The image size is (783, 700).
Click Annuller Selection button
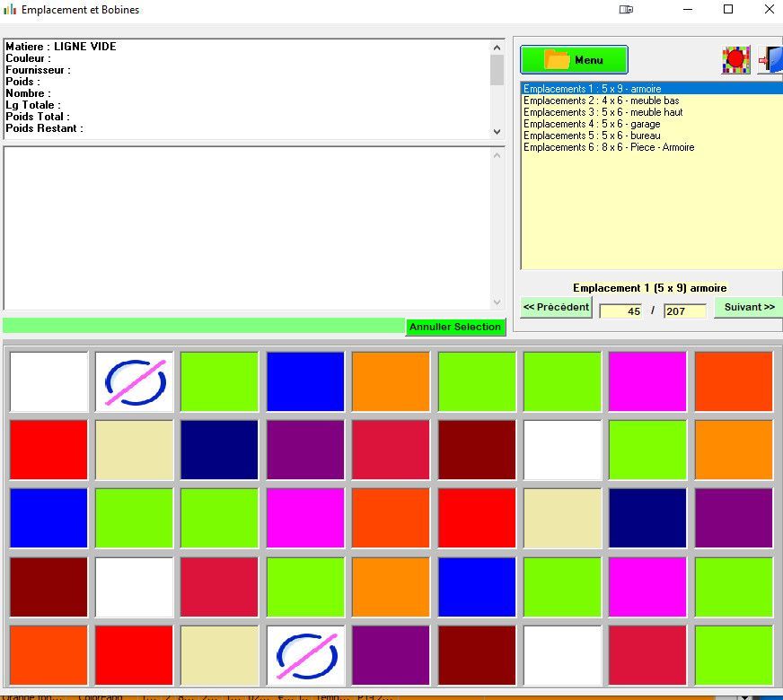click(x=455, y=327)
